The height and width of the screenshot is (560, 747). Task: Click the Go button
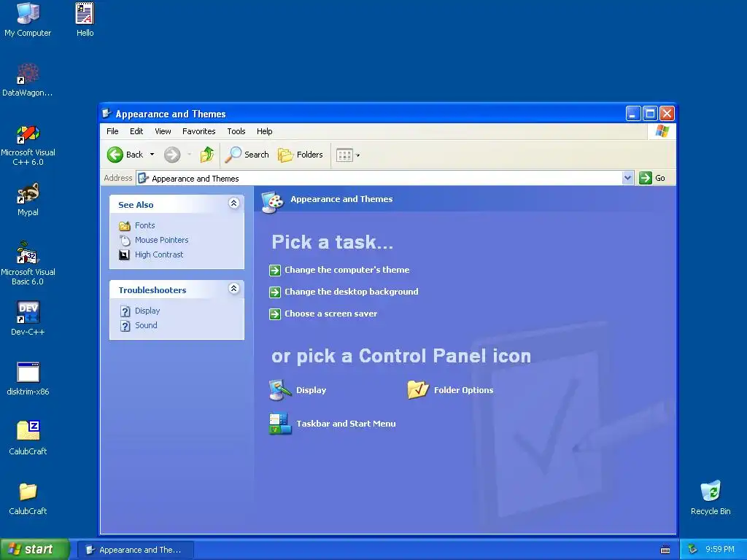[x=652, y=178]
